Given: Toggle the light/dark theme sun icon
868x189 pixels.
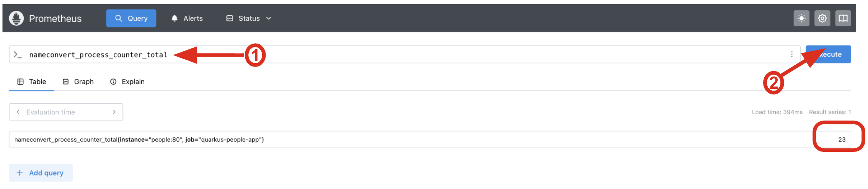Looking at the screenshot, I should click(x=801, y=18).
